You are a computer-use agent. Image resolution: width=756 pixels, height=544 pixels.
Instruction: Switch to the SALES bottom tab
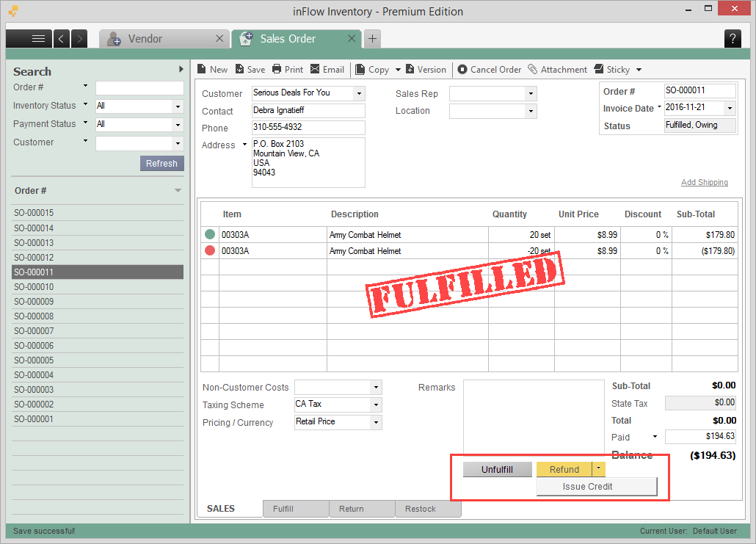(x=229, y=509)
